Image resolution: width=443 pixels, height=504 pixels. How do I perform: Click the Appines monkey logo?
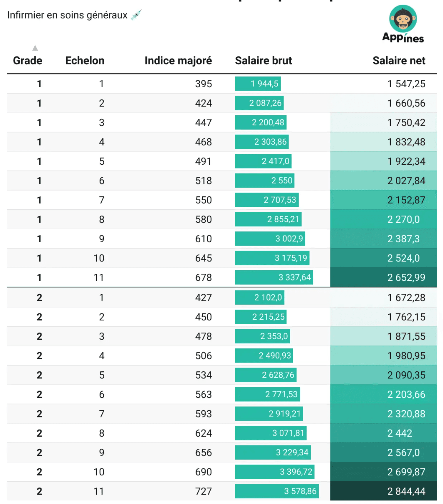403,18
